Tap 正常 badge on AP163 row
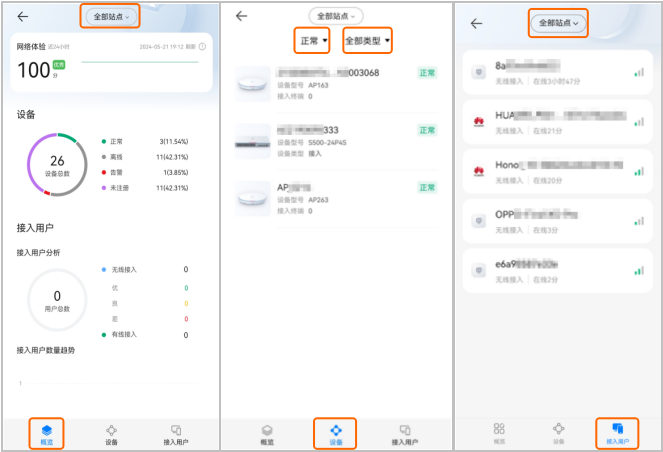663x452 pixels. pyautogui.click(x=427, y=73)
